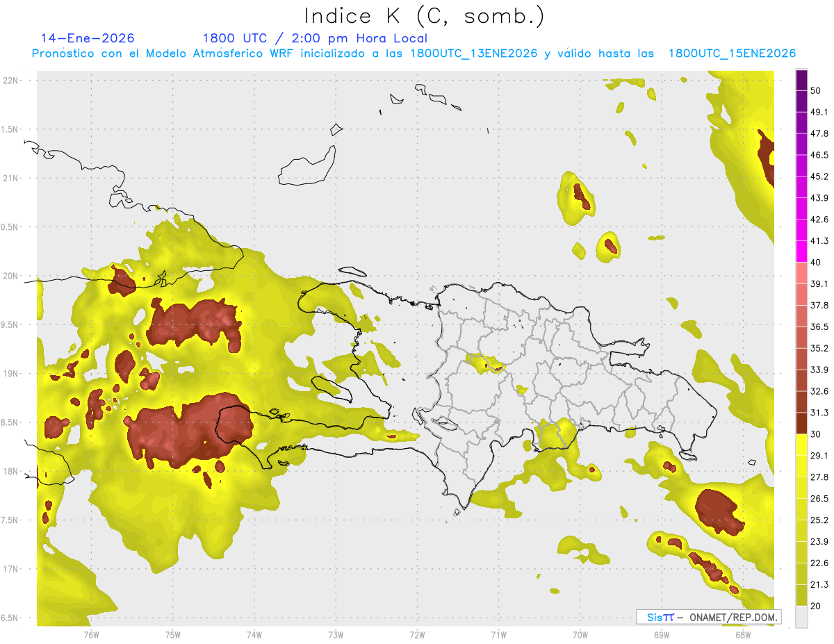Click the '27.8' color scale value
This screenshot has width=834, height=644.
tap(819, 477)
